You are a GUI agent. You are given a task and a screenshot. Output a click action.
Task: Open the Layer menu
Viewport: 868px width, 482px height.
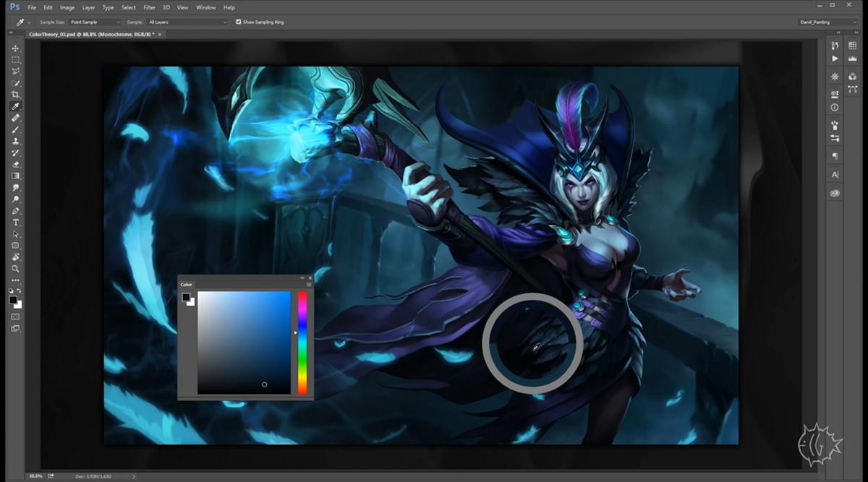coord(88,7)
